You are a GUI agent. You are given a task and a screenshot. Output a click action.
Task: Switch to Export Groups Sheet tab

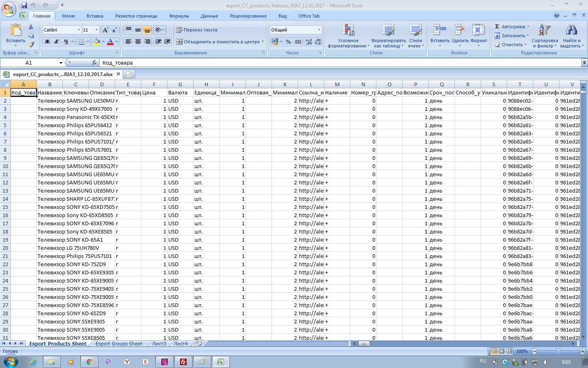tap(119, 344)
